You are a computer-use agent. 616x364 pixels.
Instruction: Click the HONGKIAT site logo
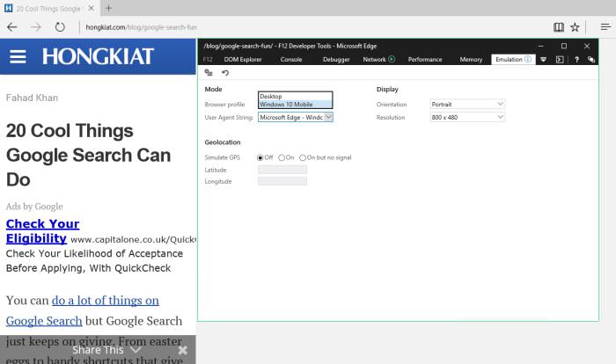pos(98,56)
